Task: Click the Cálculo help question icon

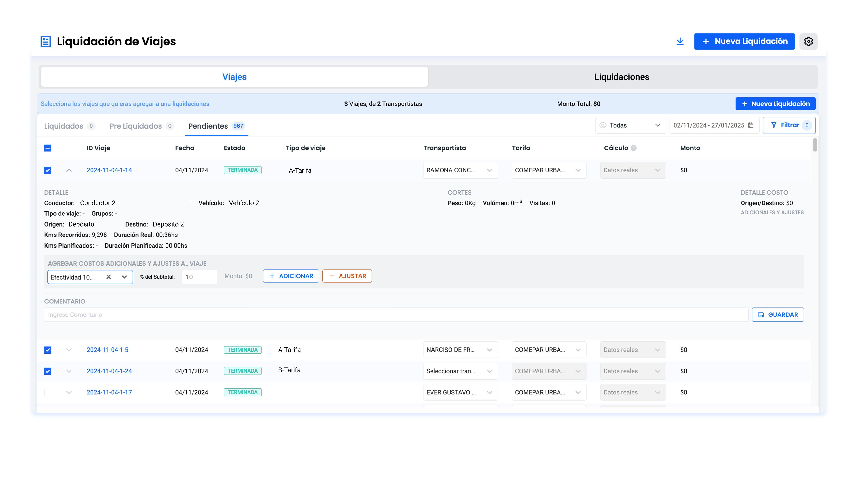Action: click(634, 148)
